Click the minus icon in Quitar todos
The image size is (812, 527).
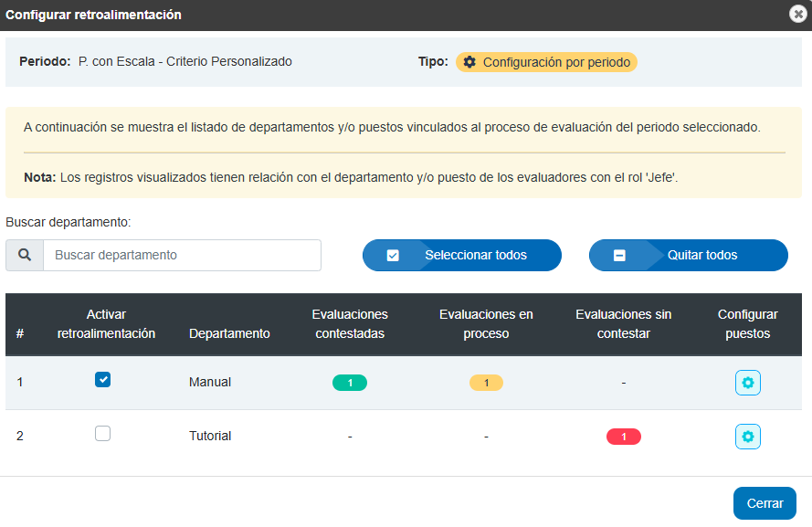tap(619, 255)
